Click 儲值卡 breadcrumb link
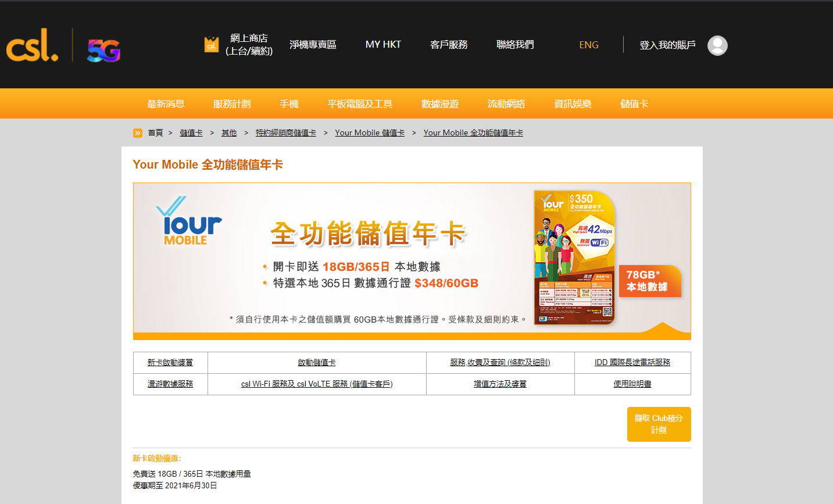833x504 pixels. (x=191, y=133)
